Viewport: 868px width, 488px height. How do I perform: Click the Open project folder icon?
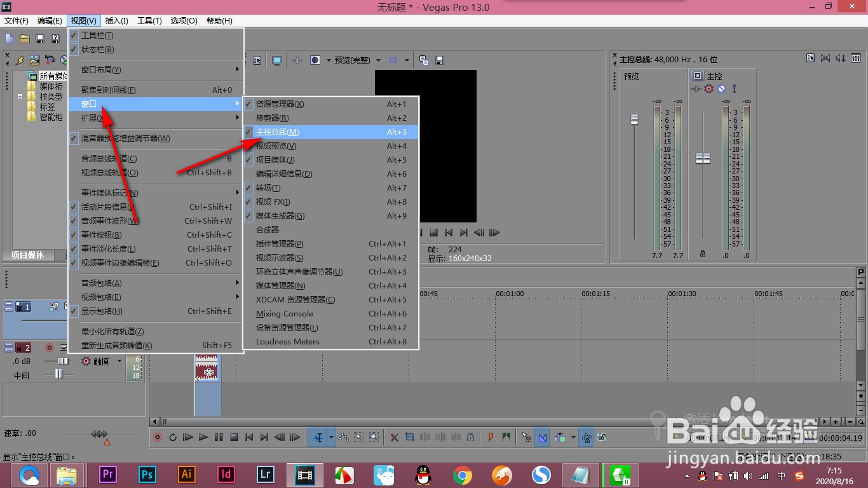[25, 39]
